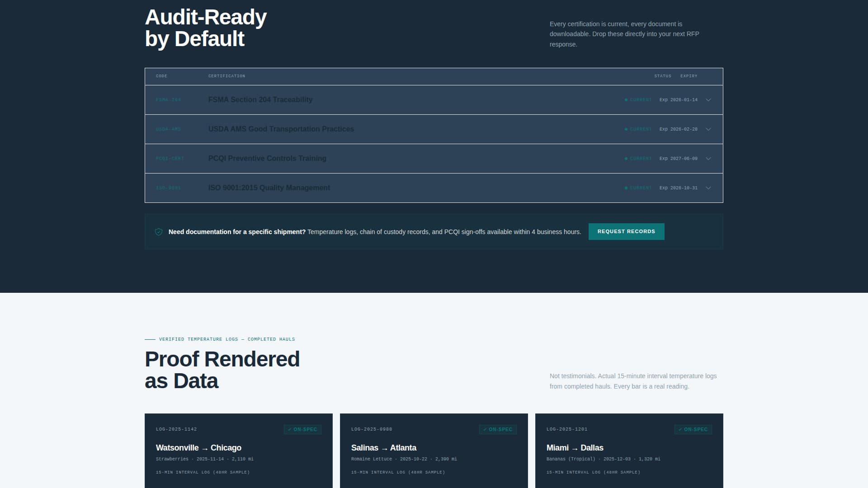This screenshot has width=868, height=488.
Task: Click USDA AMS Good Transportation Practices name
Action: (x=281, y=129)
